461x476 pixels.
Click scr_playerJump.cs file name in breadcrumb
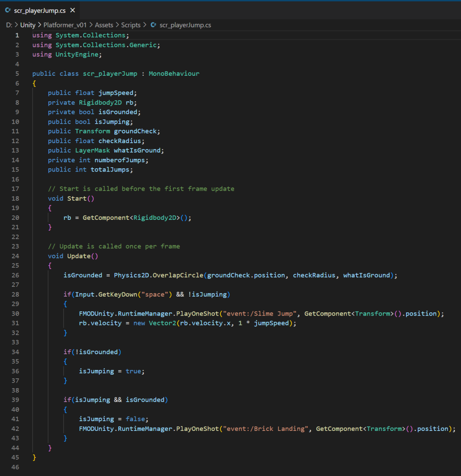[x=185, y=25]
